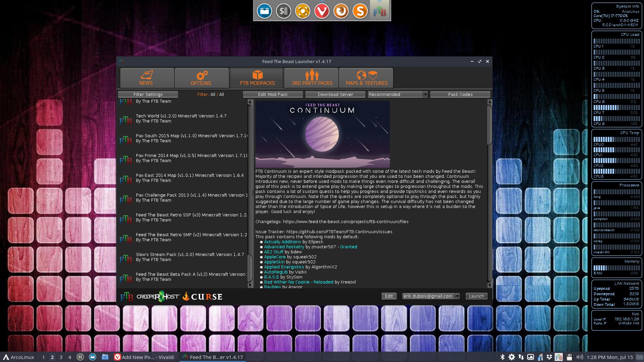Image resolution: width=644 pixels, height=362 pixels.
Task: Open the OPTIONS tab
Action: pos(201,78)
